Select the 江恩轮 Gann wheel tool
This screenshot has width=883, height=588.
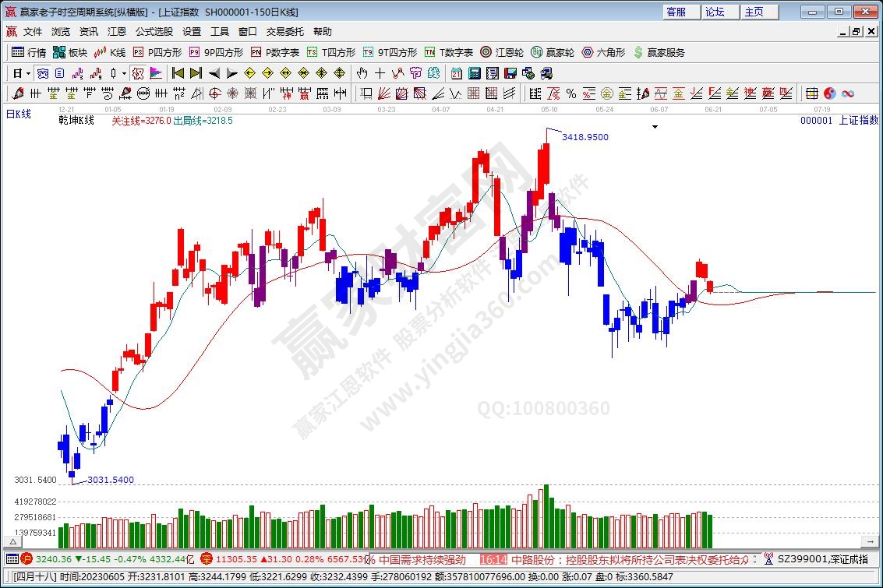click(502, 52)
